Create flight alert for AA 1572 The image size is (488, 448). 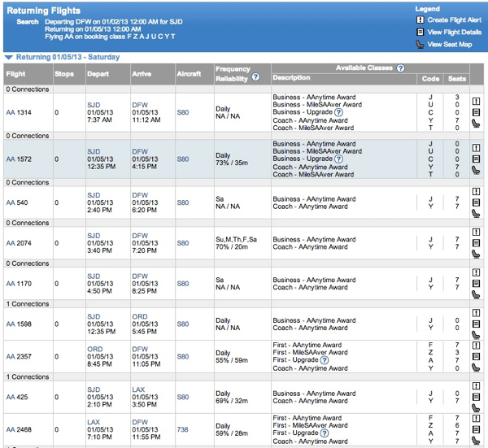pyautogui.click(x=476, y=148)
